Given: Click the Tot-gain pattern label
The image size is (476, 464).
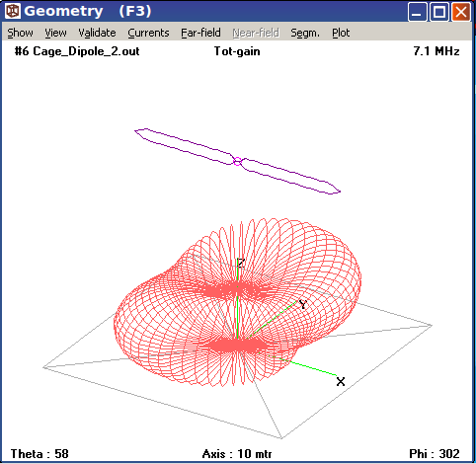Looking at the screenshot, I should pyautogui.click(x=237, y=51).
